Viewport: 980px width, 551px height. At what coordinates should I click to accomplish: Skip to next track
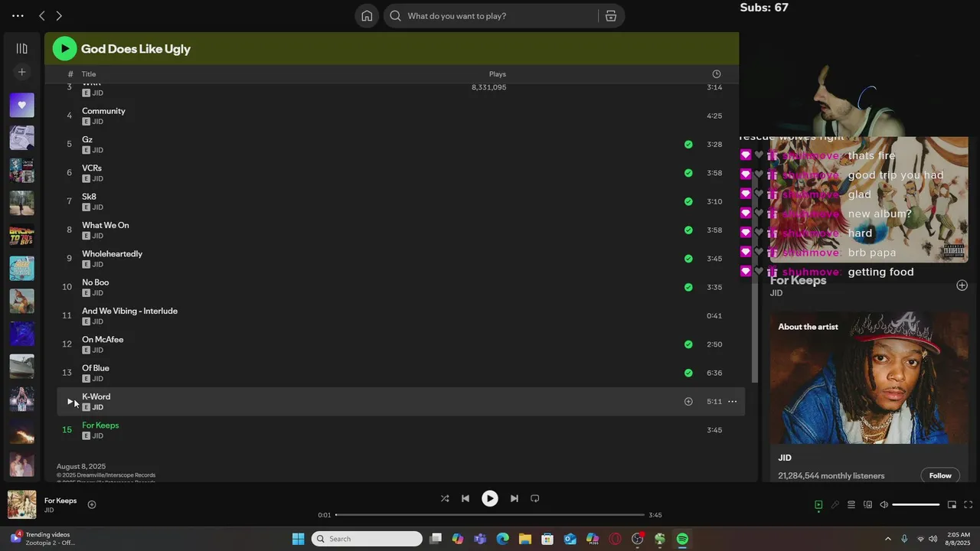pyautogui.click(x=514, y=498)
